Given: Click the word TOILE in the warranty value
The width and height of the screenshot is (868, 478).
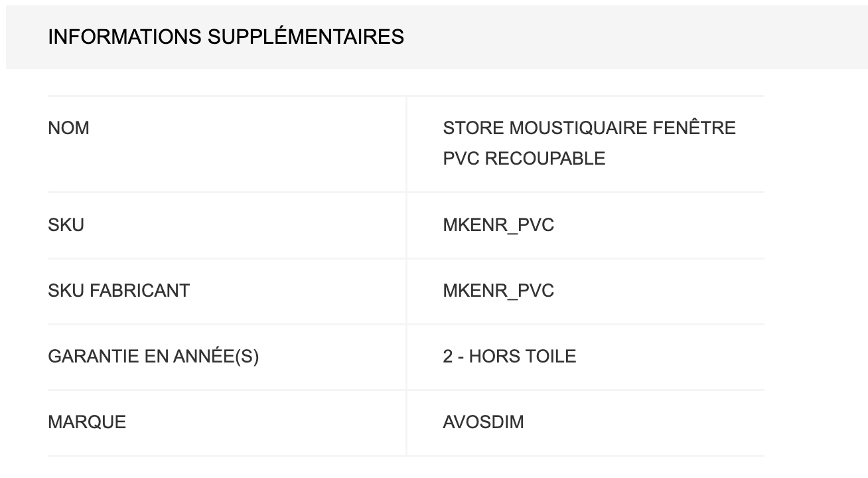Looking at the screenshot, I should 550,357.
